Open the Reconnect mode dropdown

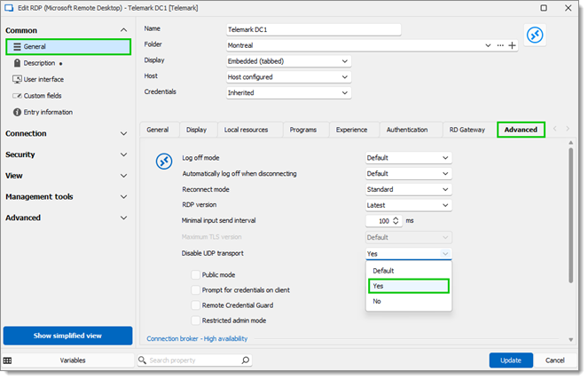pos(409,190)
